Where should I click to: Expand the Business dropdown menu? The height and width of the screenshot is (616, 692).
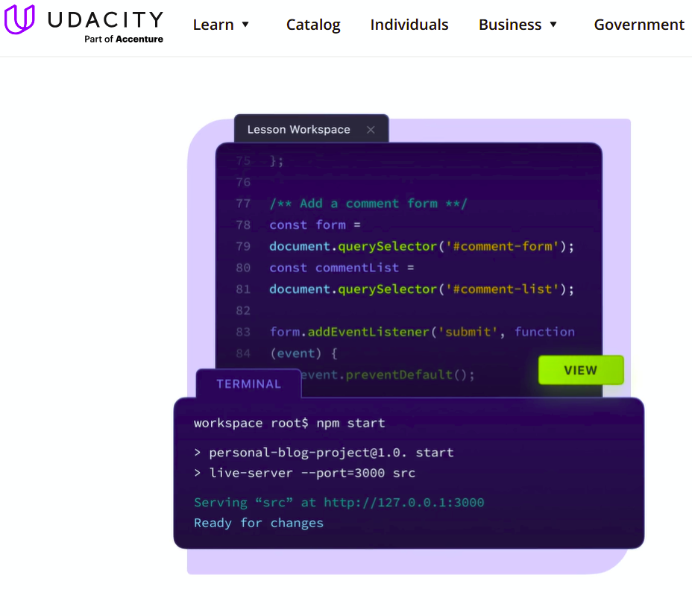(x=510, y=25)
